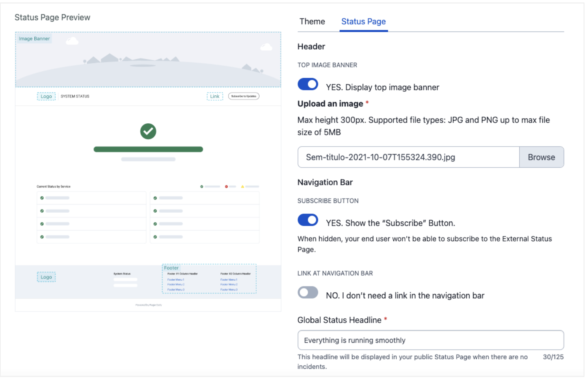
Task: Click the header Logo placeholder in preview
Action: tap(46, 96)
